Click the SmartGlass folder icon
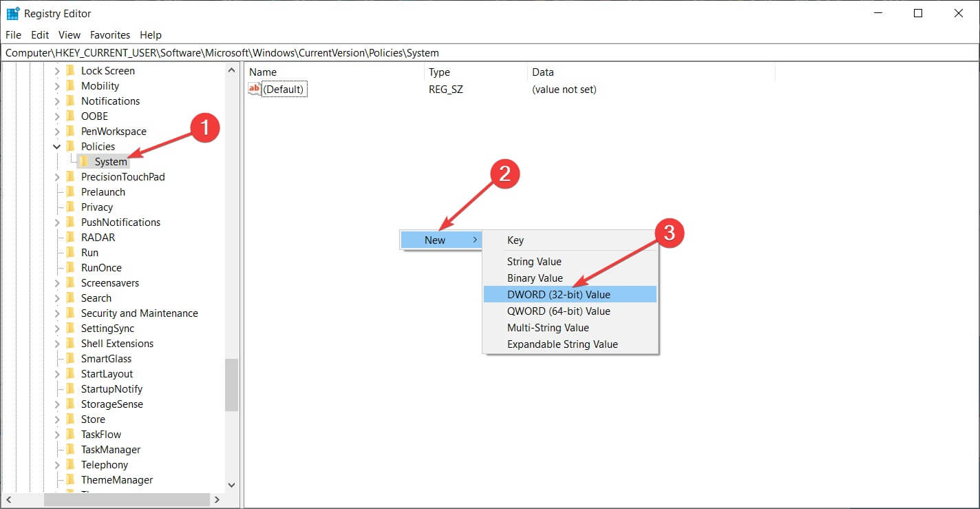 click(70, 358)
